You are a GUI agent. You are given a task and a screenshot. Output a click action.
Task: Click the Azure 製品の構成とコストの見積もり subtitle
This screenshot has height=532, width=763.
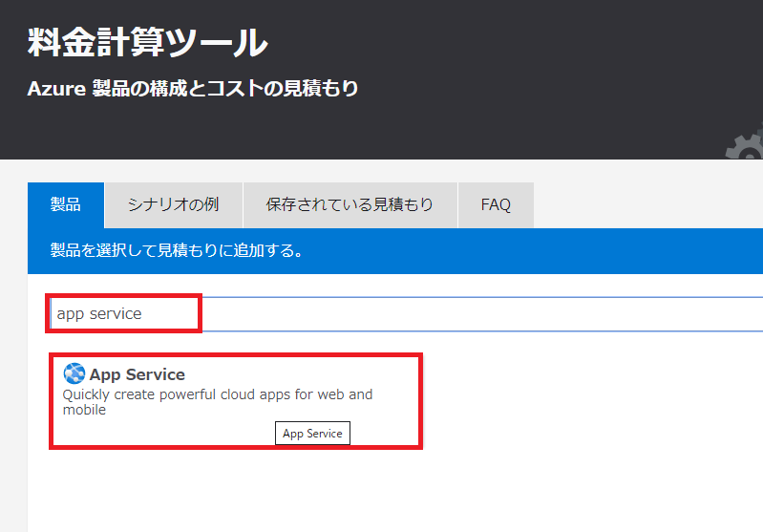coord(193,89)
